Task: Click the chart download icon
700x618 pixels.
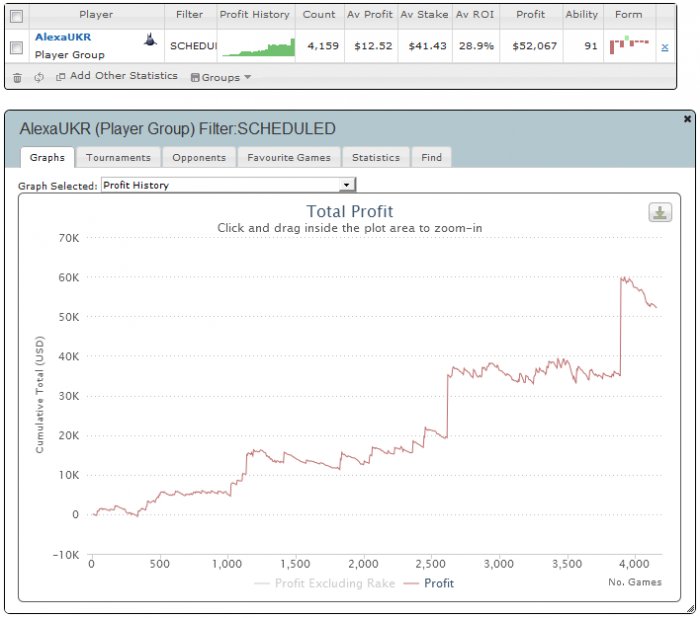Action: 660,213
